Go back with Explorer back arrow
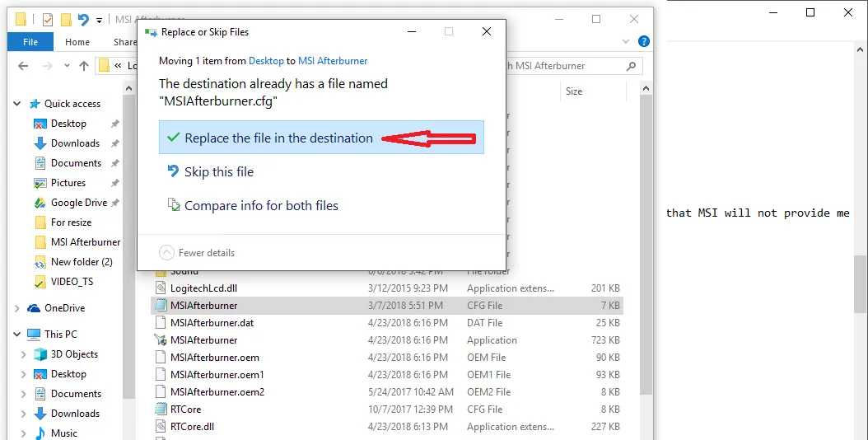 23,66
